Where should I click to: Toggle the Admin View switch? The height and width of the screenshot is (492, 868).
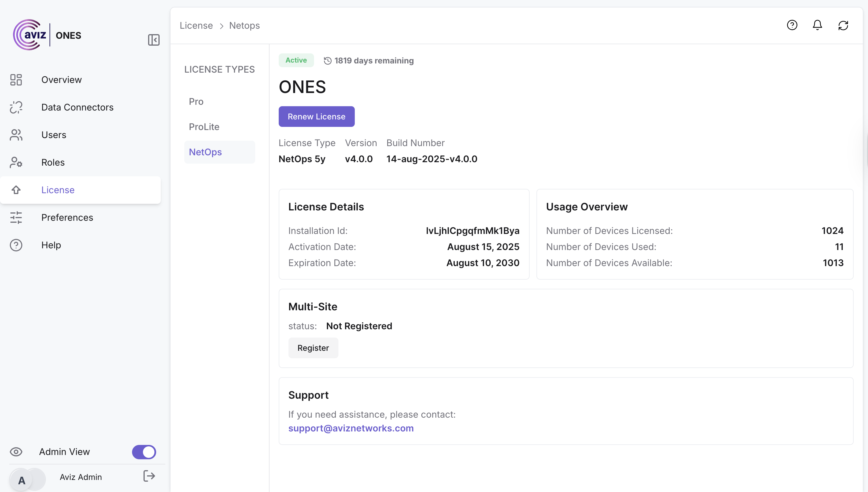144,452
